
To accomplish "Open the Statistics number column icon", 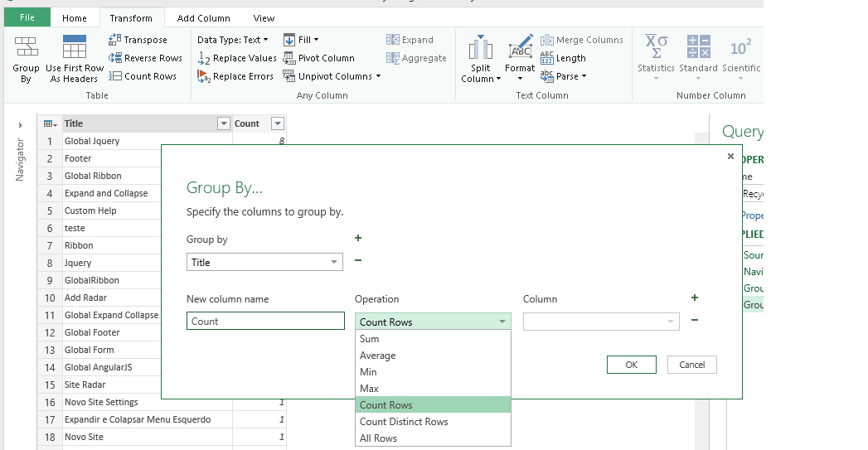I will coord(656,48).
